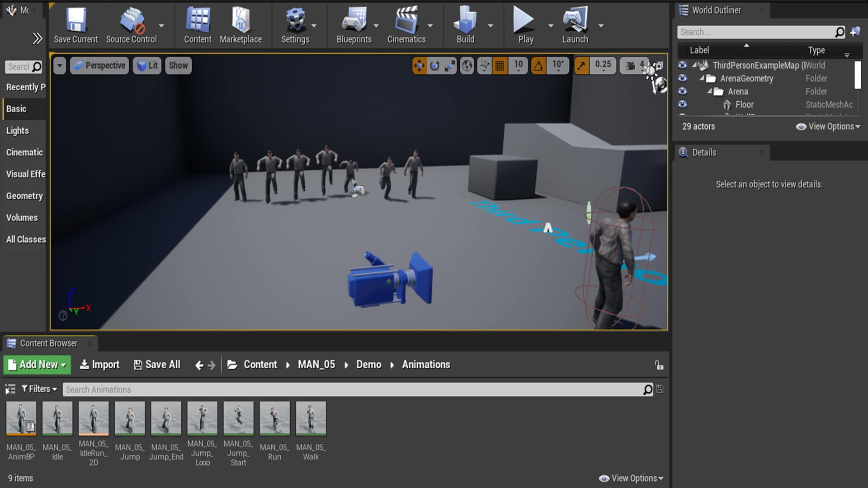
Task: Open the Content Browser via the Content icon
Action: tap(197, 25)
